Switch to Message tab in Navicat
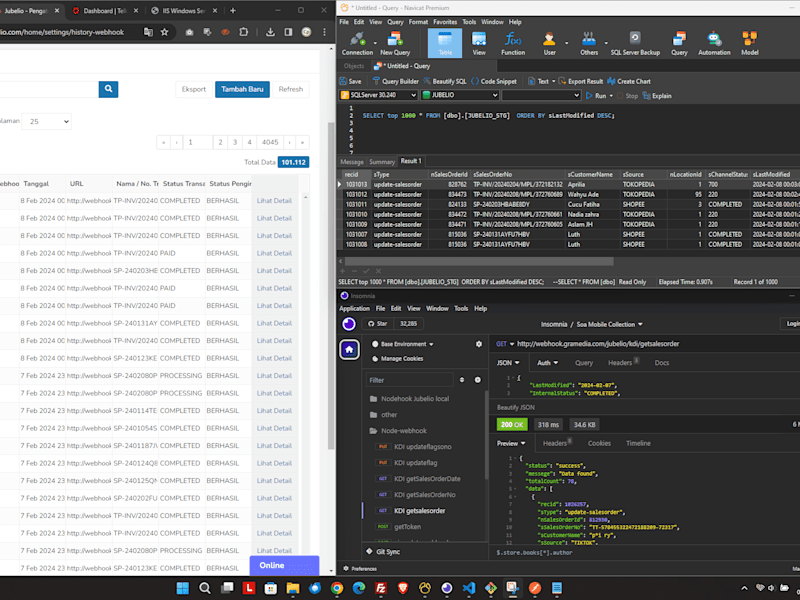This screenshot has width=800, height=600. click(352, 162)
